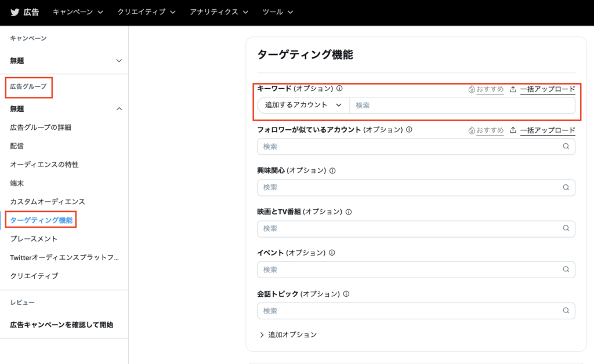Open the 追加するアカウント dropdown

coord(303,105)
